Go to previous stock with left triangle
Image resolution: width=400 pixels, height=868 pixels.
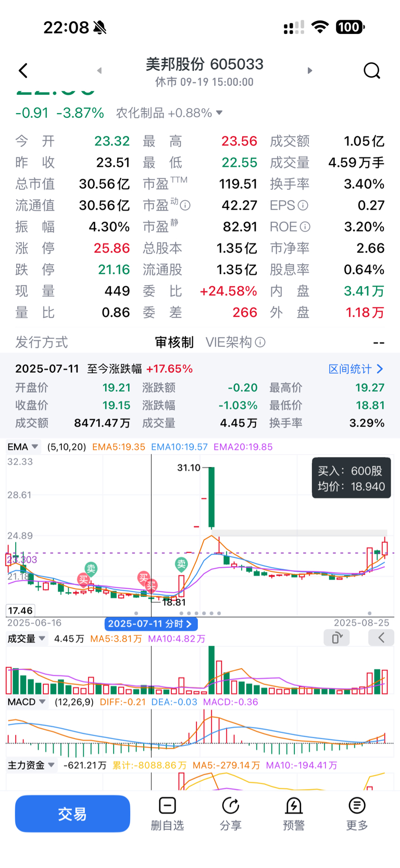click(x=99, y=70)
